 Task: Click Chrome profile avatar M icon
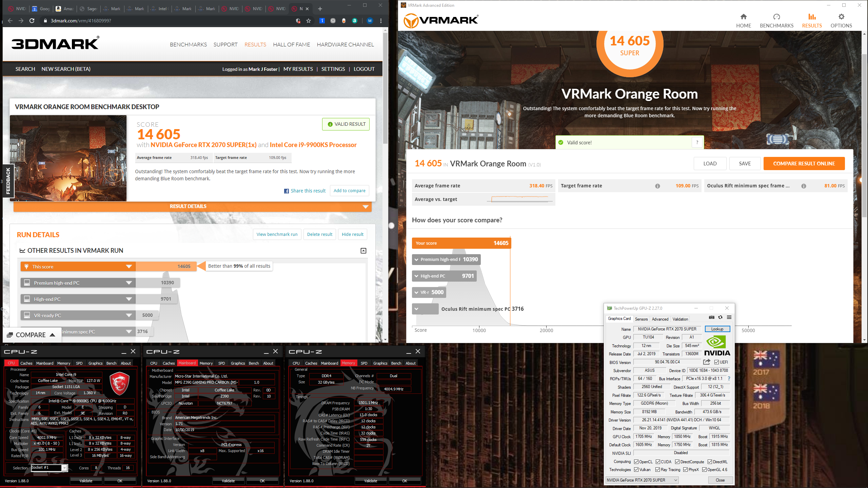pyautogui.click(x=370, y=21)
